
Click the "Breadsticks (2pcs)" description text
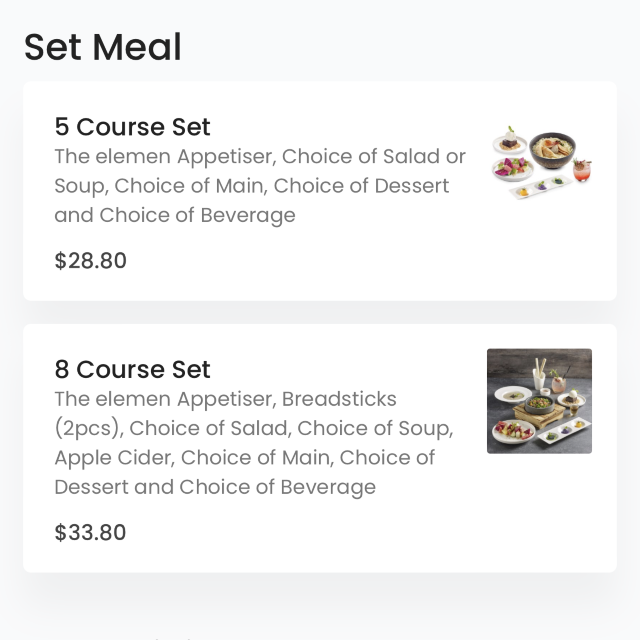coord(225,413)
